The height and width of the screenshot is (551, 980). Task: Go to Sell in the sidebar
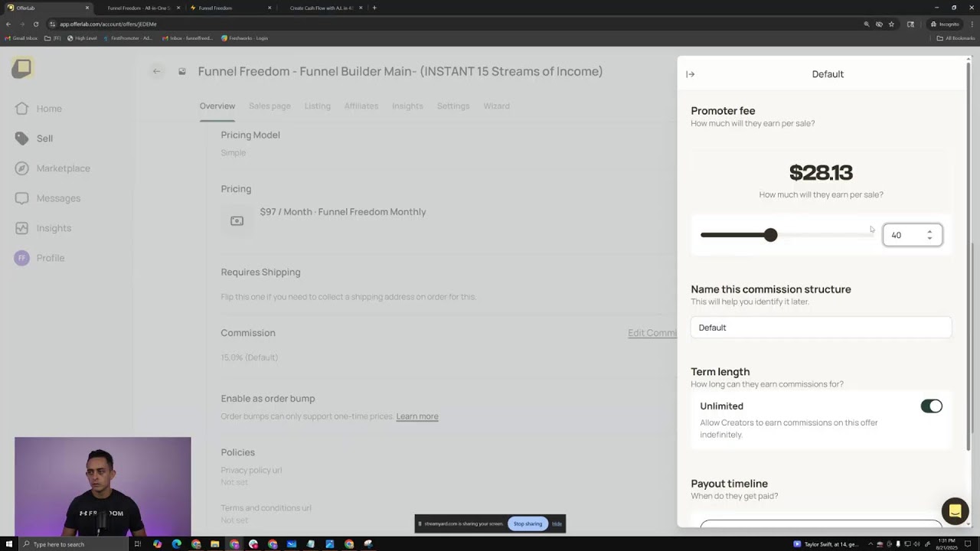click(x=34, y=139)
